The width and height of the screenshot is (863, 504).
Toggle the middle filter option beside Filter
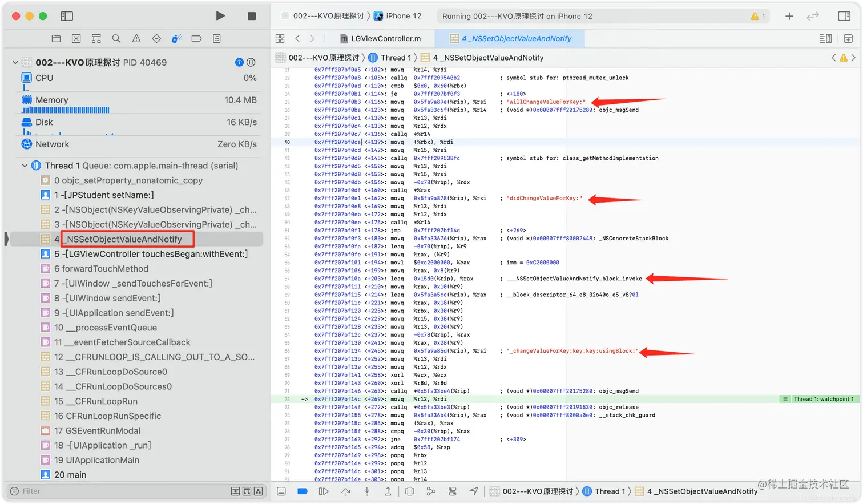point(247,491)
